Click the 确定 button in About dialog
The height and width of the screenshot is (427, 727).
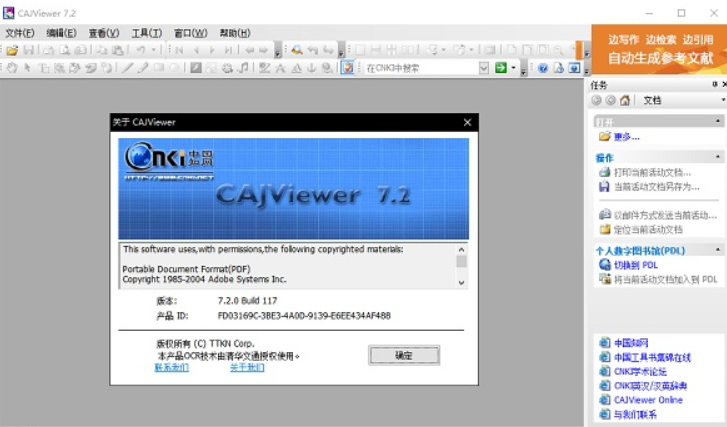404,356
